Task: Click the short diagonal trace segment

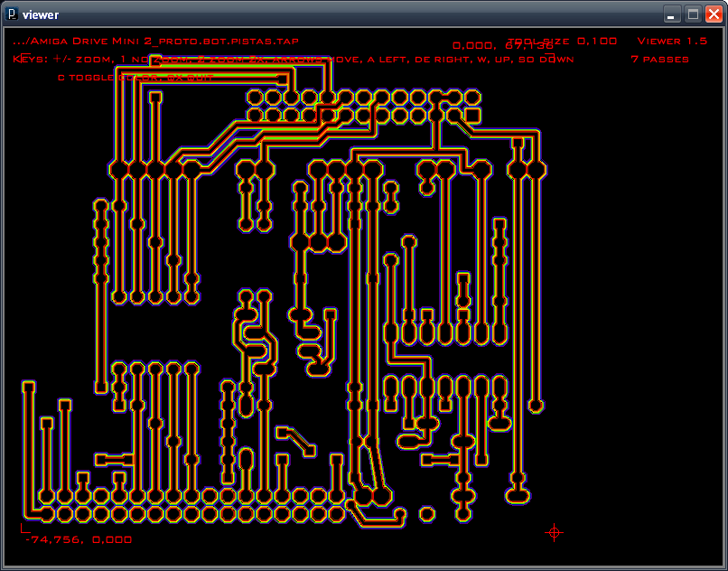Action: coord(298,439)
